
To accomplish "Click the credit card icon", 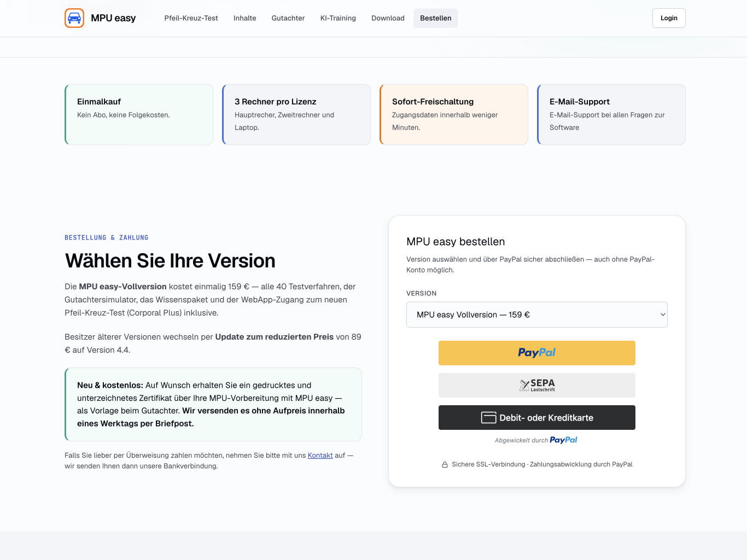I will (488, 418).
